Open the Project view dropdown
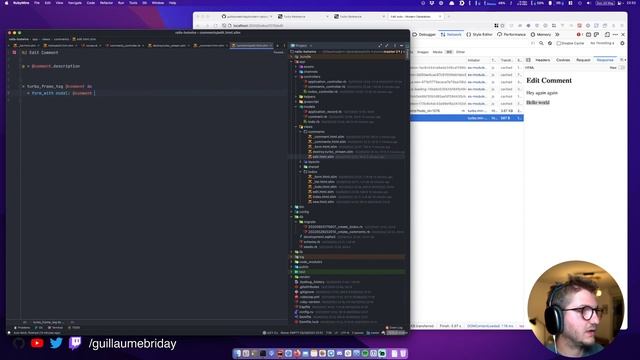This screenshot has width=640, height=360. pyautogui.click(x=301, y=46)
